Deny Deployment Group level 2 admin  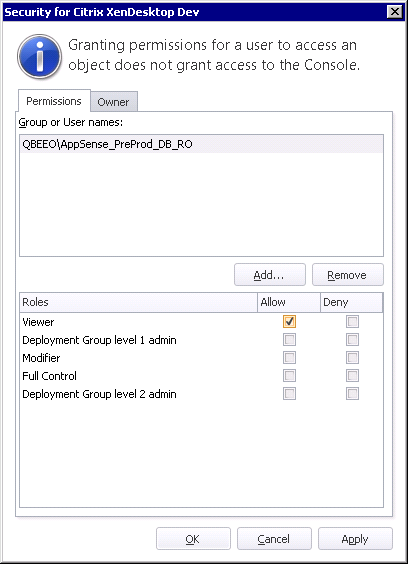[x=352, y=394]
